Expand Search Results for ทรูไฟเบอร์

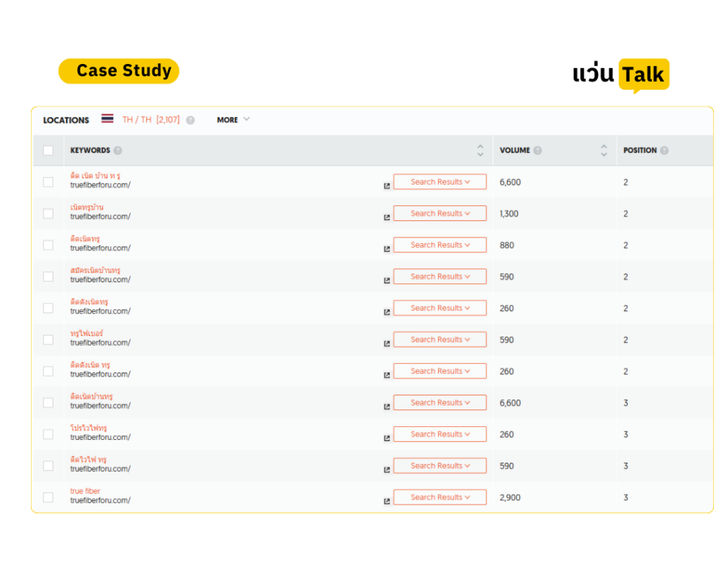tap(440, 340)
